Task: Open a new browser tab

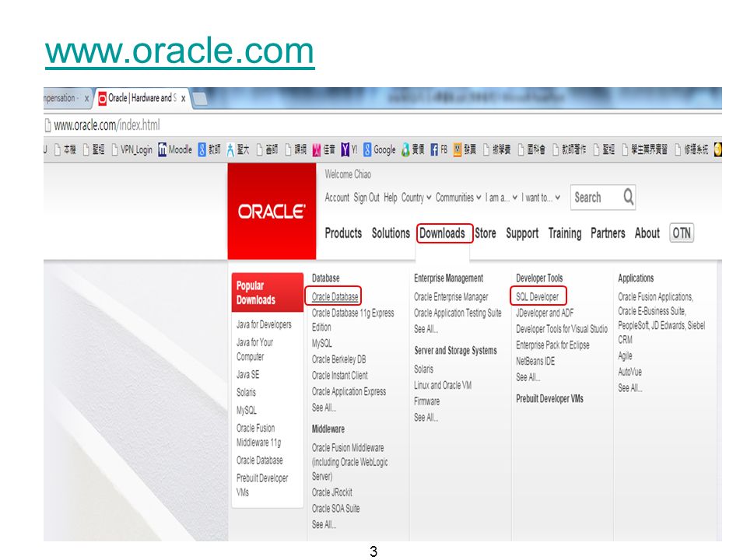Action: pos(199,99)
